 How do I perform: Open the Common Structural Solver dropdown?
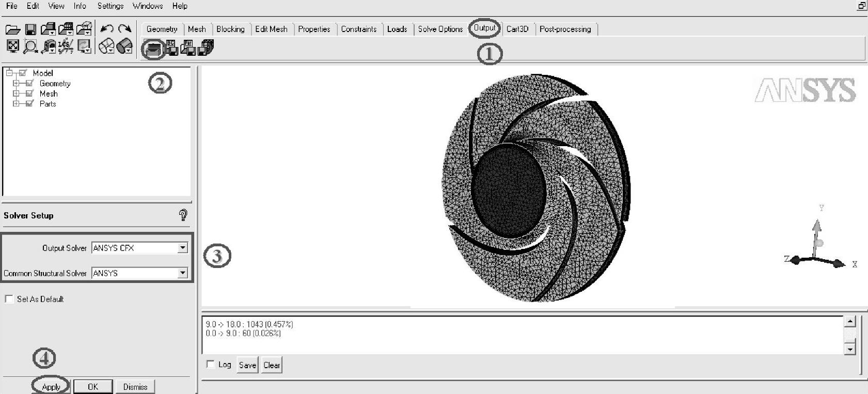[x=182, y=273]
